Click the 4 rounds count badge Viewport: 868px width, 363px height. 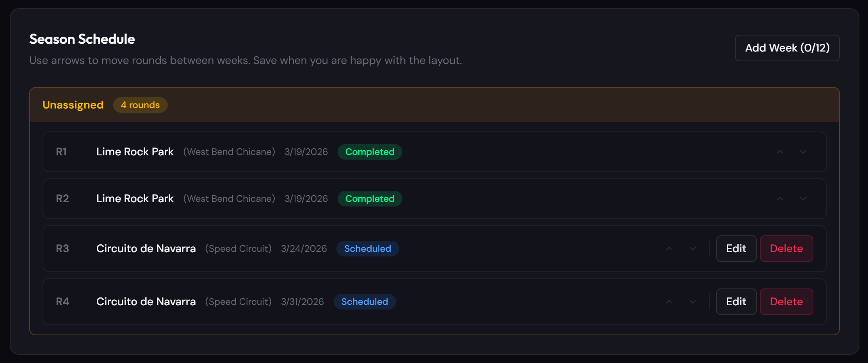[x=140, y=105]
